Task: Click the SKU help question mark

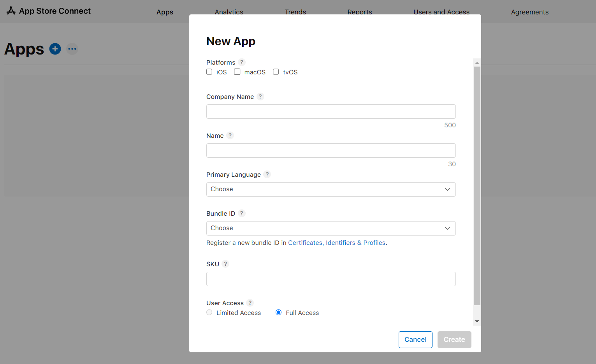Action: coord(225,264)
